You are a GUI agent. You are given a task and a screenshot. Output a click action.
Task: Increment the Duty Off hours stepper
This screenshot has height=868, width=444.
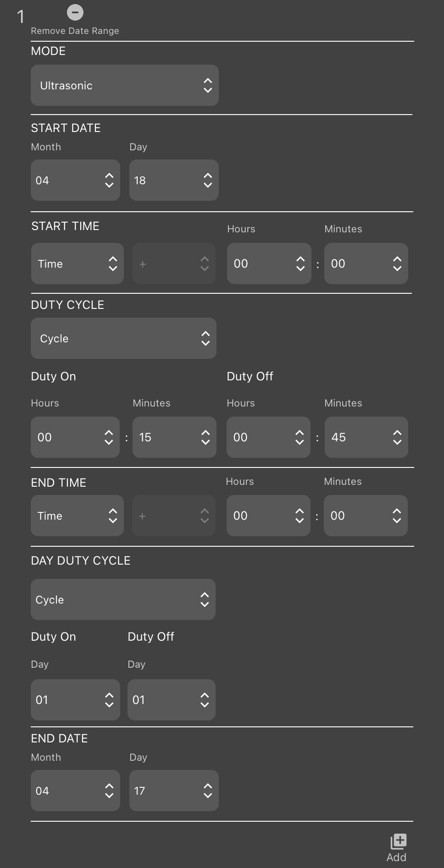click(299, 433)
